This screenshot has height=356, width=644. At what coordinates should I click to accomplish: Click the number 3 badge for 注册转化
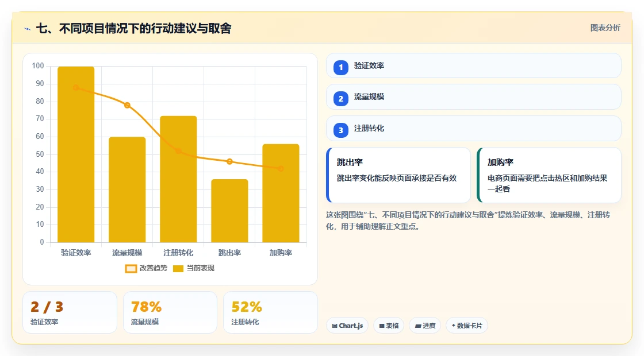pyautogui.click(x=340, y=130)
